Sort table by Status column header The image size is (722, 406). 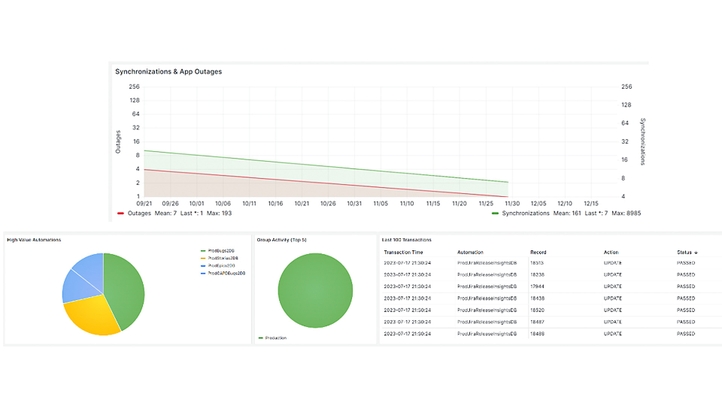(684, 253)
